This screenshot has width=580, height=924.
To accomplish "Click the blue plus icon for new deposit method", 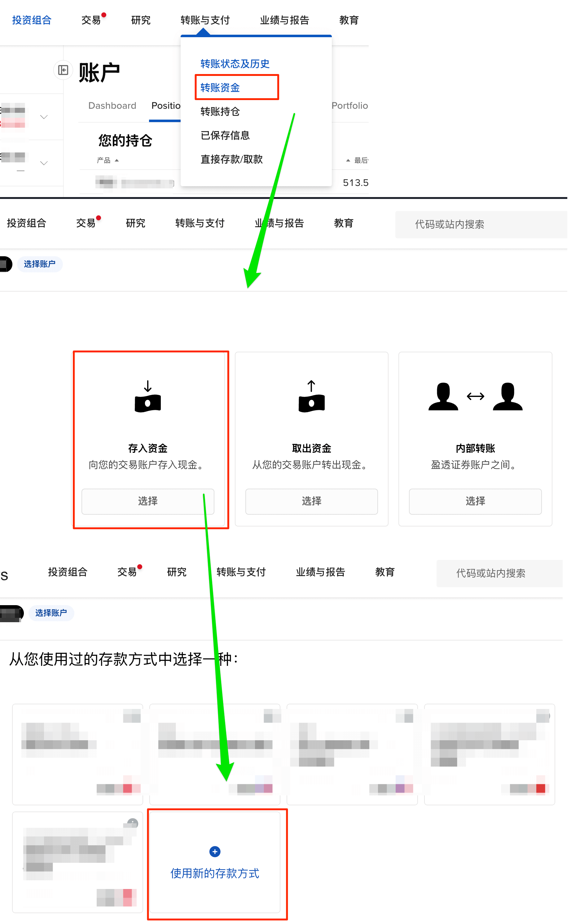I will [215, 851].
